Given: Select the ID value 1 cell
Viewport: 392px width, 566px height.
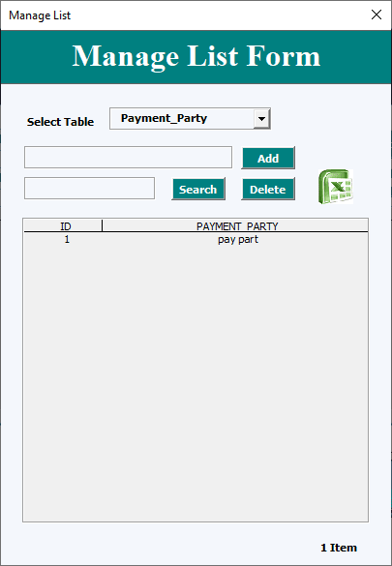Looking at the screenshot, I should click(x=67, y=239).
